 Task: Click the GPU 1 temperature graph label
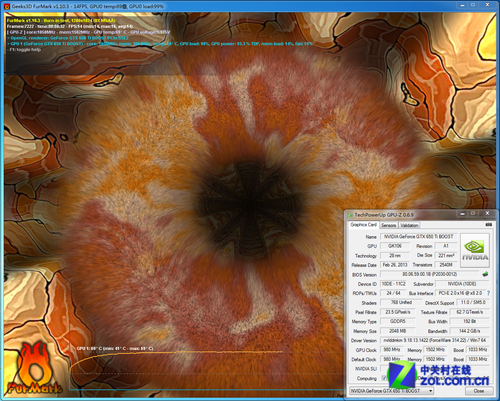[x=115, y=348]
